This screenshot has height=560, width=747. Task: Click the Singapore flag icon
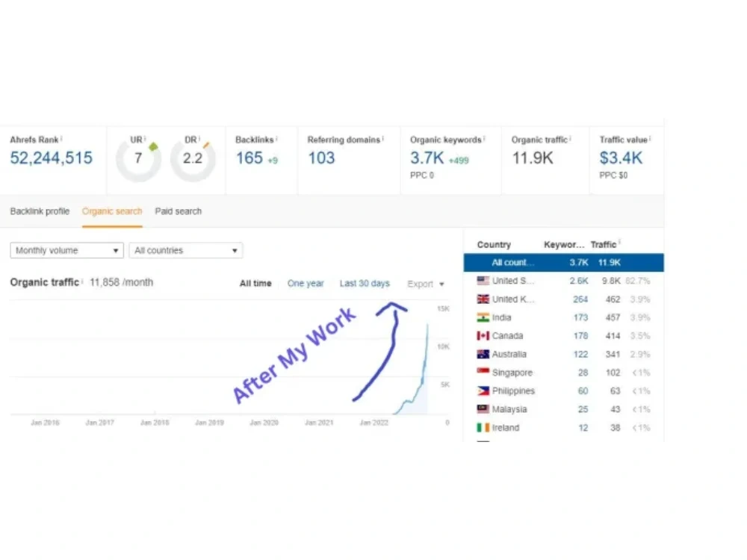[x=483, y=371]
